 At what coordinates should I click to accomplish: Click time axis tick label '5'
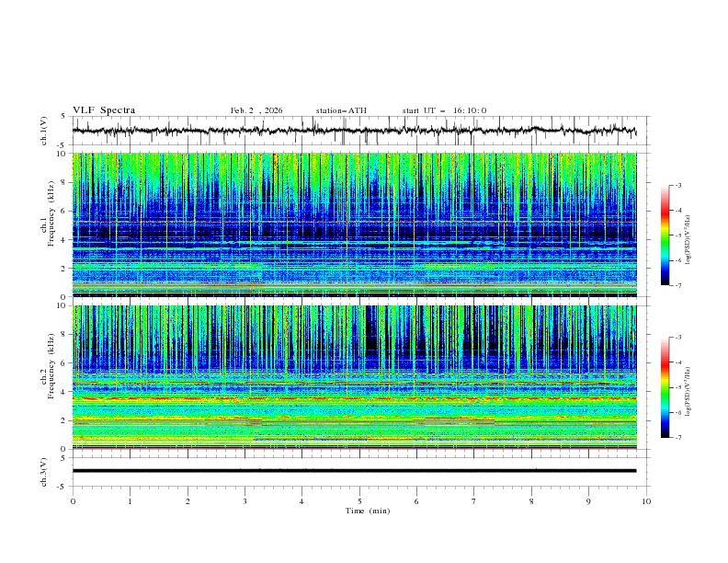click(x=359, y=501)
